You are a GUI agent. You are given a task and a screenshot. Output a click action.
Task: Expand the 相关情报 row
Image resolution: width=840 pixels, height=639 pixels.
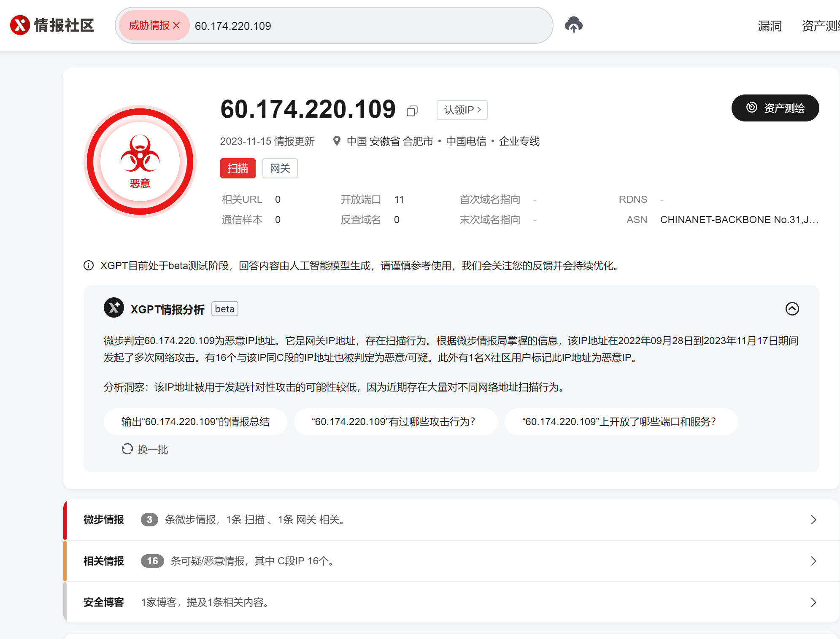pyautogui.click(x=813, y=561)
